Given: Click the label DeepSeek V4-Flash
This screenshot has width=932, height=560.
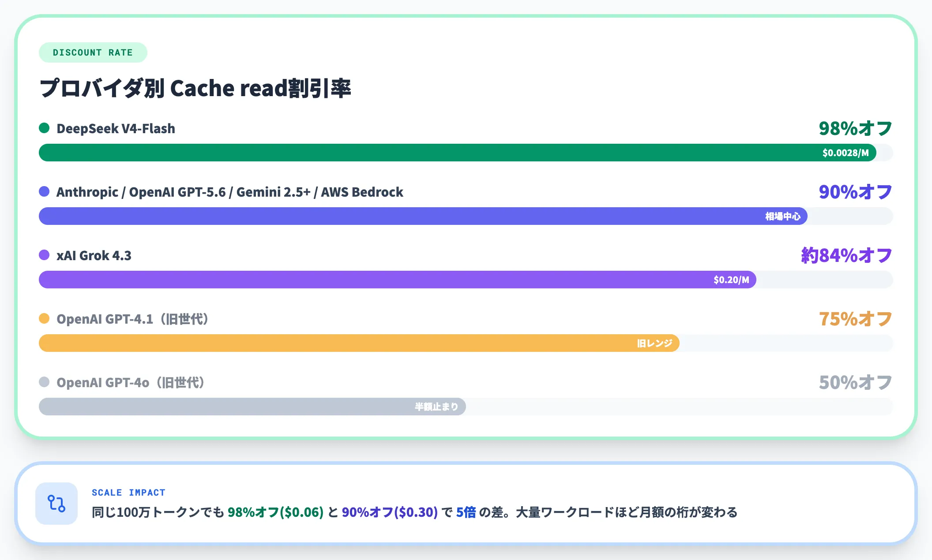Looking at the screenshot, I should (116, 128).
